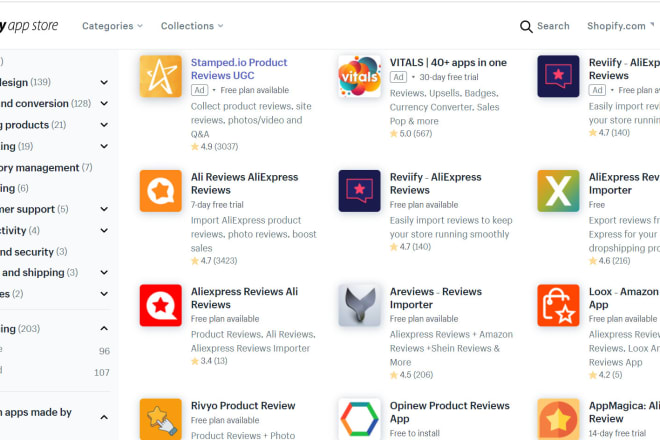Click the 4.6 (216) rating text
Image resolution: width=660 pixels, height=440 pixels.
coord(609,261)
